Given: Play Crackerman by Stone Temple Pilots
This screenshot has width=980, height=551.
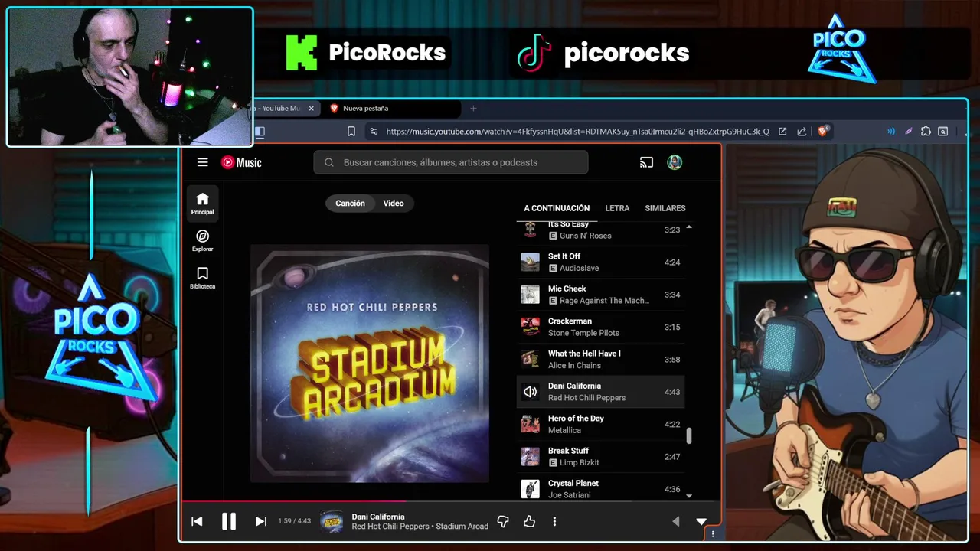Looking at the screenshot, I should pyautogui.click(x=601, y=327).
